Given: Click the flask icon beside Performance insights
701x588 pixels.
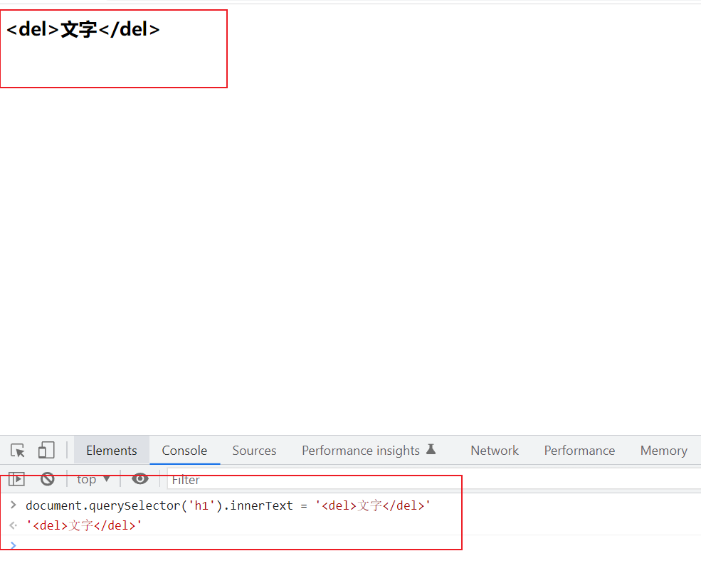Looking at the screenshot, I should click(431, 450).
